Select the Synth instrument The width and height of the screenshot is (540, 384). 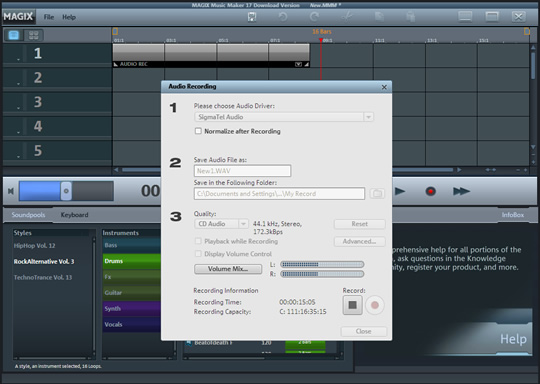click(x=132, y=309)
